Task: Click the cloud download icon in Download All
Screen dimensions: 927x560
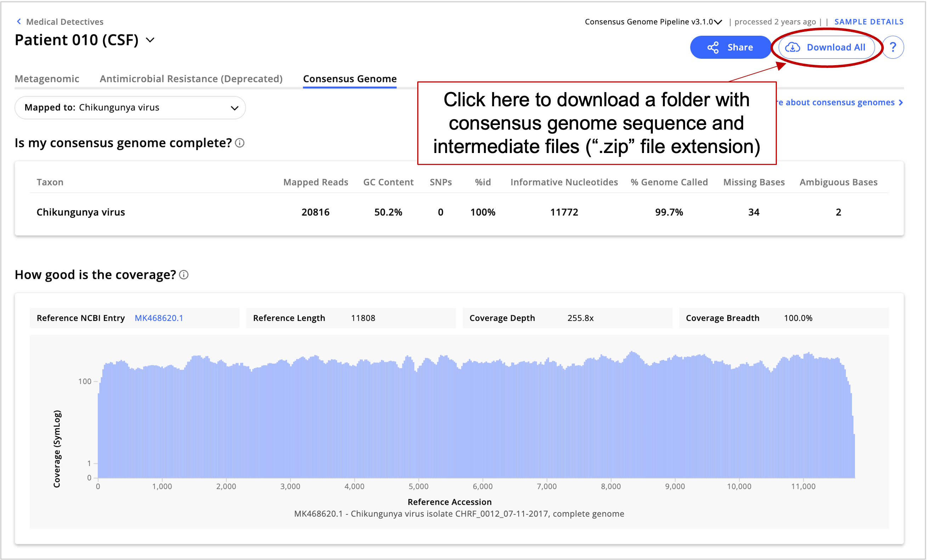Action: click(793, 47)
